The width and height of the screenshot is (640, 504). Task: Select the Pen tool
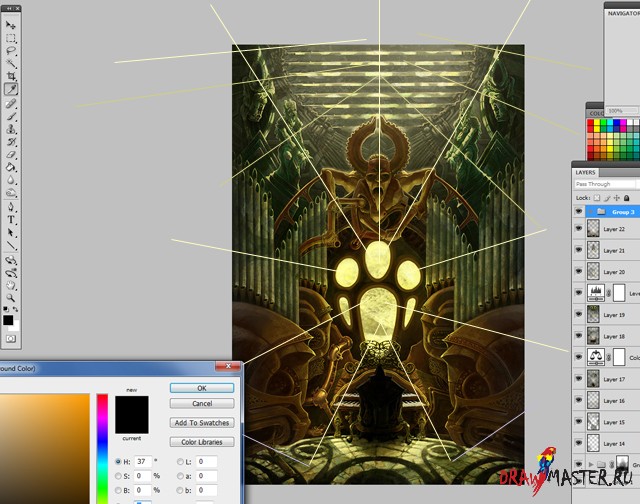(11, 207)
